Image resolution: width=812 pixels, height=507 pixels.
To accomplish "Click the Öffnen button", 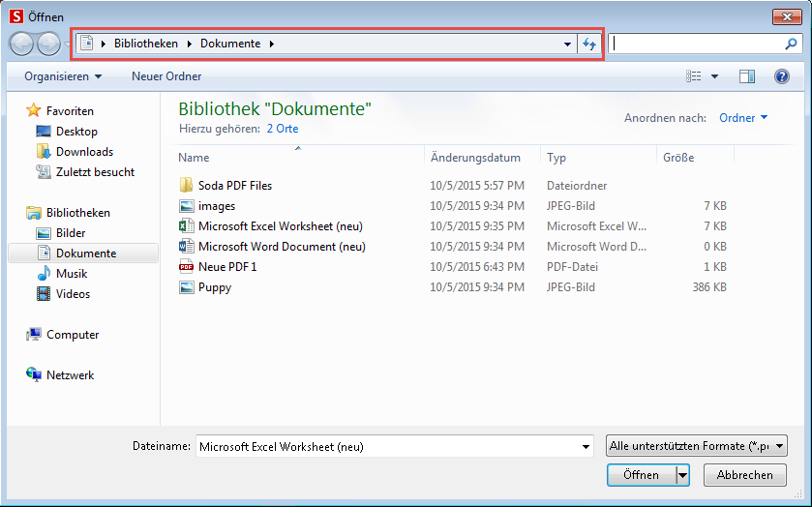I will click(x=642, y=475).
